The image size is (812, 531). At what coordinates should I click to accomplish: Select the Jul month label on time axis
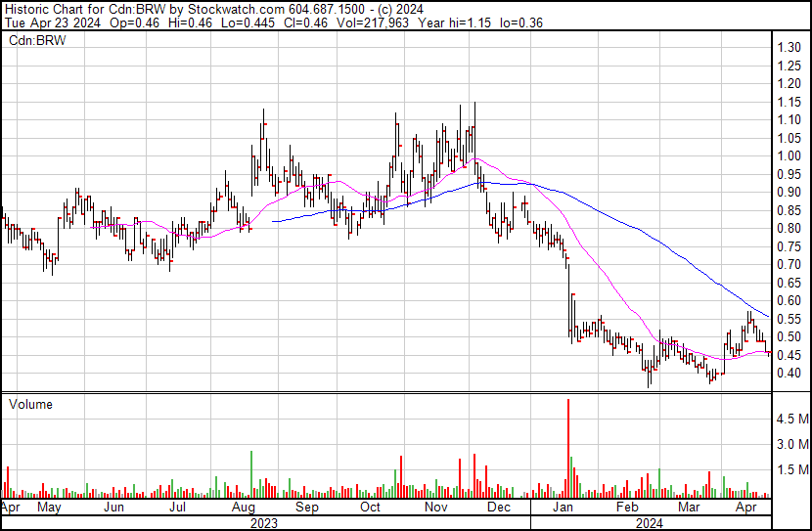pos(179,509)
